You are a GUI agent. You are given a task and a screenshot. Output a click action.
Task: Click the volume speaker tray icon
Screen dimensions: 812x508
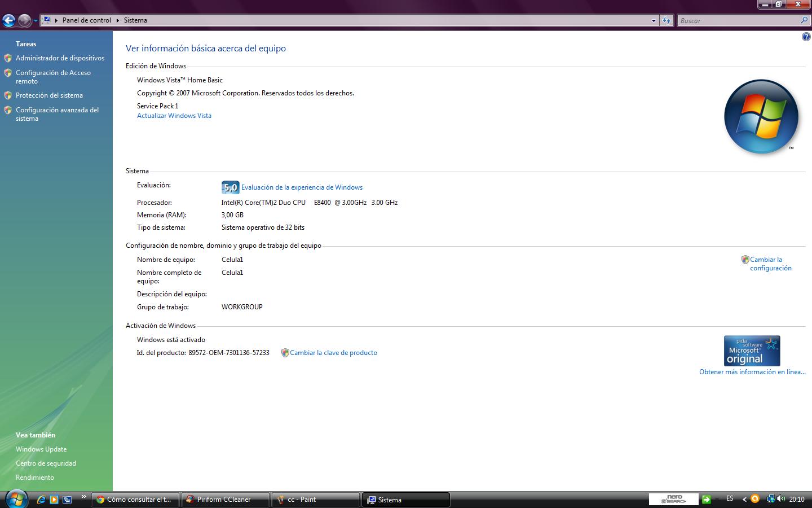coord(781,499)
